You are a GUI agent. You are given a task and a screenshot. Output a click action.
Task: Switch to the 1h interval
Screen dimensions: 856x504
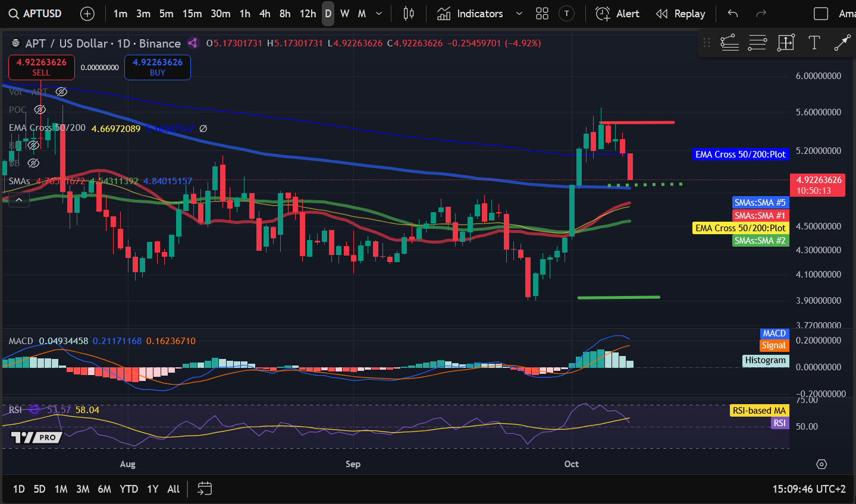click(x=245, y=14)
